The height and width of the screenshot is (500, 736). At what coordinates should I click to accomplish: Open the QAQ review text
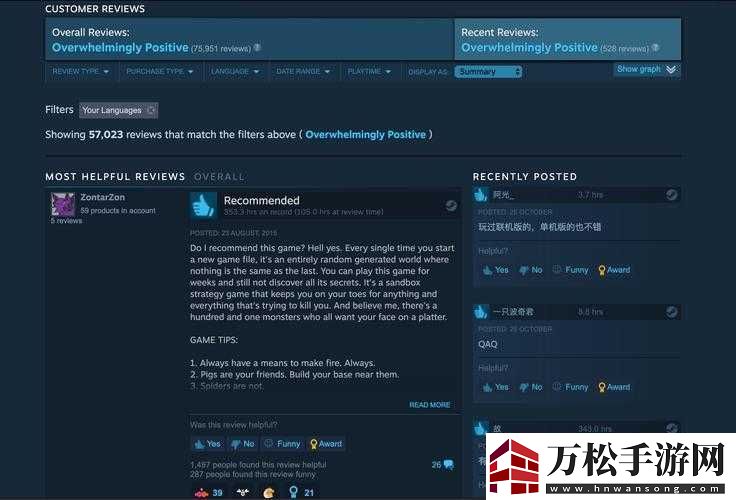tap(488, 344)
